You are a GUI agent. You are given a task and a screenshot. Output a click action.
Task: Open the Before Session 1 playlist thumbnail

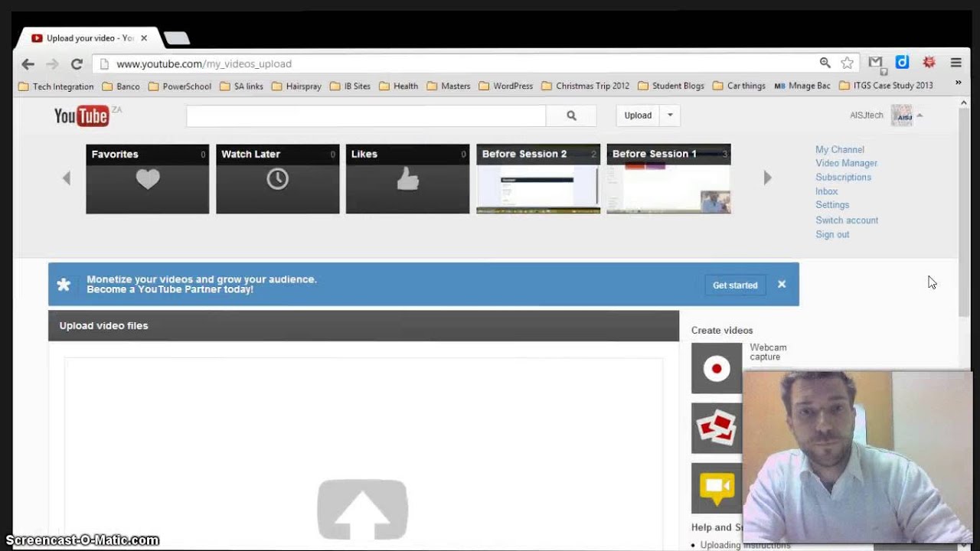pyautogui.click(x=669, y=179)
